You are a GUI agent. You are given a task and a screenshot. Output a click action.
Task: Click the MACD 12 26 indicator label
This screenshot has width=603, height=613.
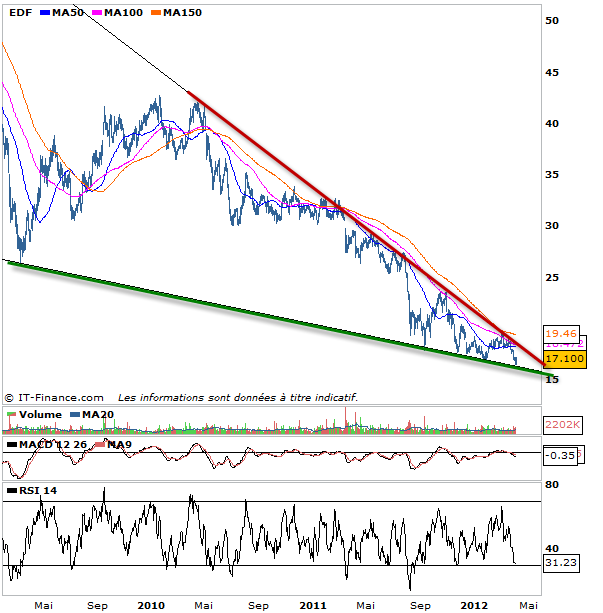pyautogui.click(x=52, y=444)
